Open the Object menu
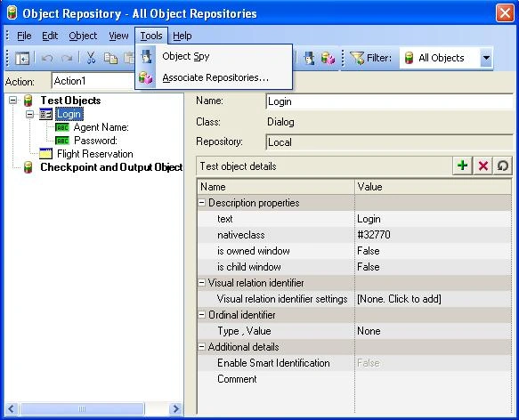The image size is (519, 420). coord(83,36)
